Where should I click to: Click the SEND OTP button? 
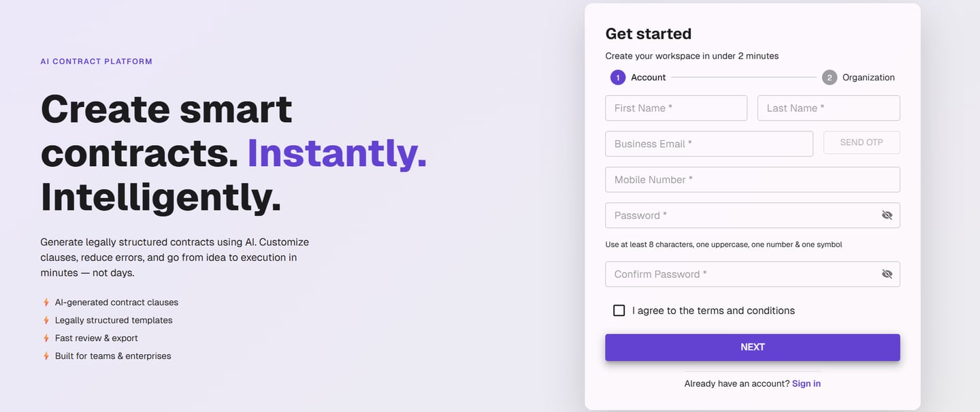[x=861, y=143]
